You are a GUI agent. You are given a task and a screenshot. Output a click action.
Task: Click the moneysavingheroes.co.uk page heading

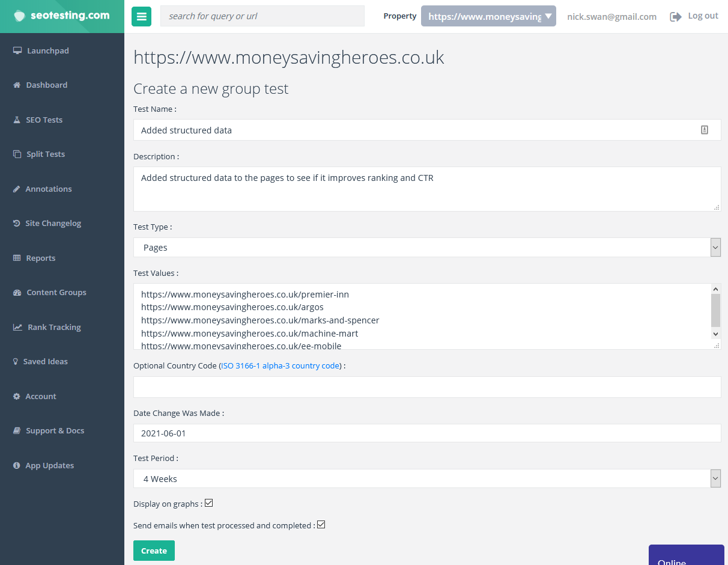point(289,57)
